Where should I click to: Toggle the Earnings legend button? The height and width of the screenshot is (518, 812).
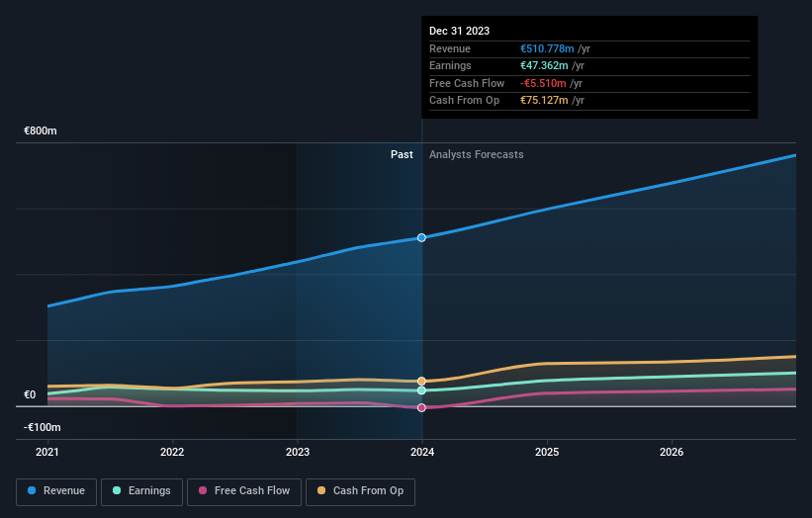tap(141, 491)
